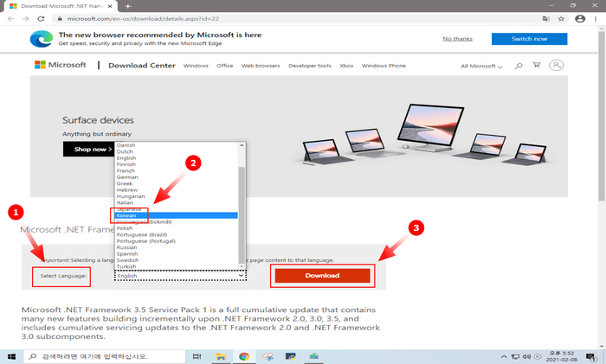
Task: Select Danish from language list
Action: tap(126, 145)
